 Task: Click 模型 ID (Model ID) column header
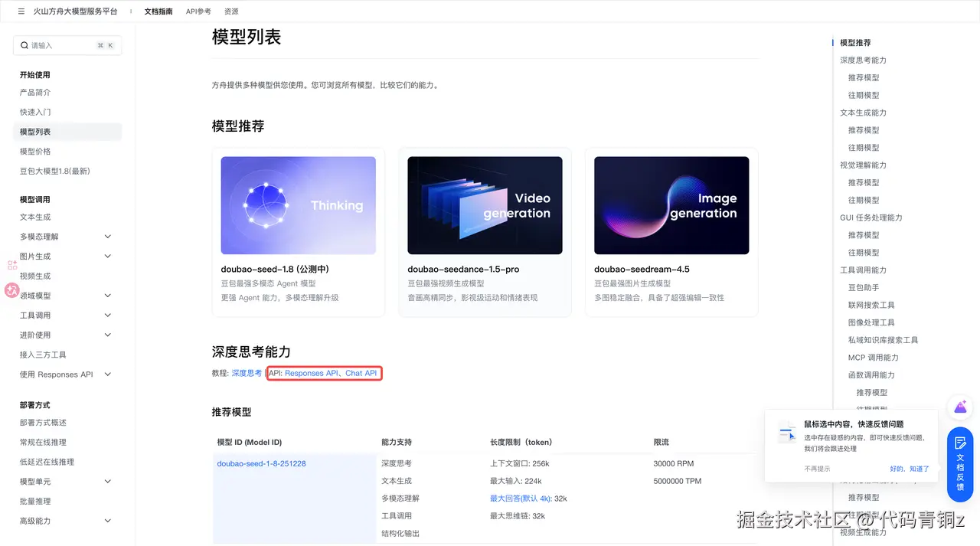pyautogui.click(x=250, y=443)
